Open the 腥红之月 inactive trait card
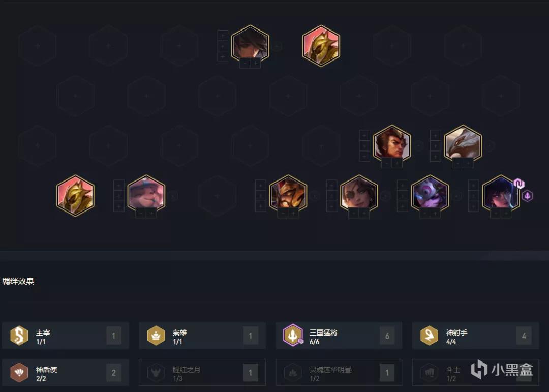Viewport: 549px width, 392px height. point(202,372)
